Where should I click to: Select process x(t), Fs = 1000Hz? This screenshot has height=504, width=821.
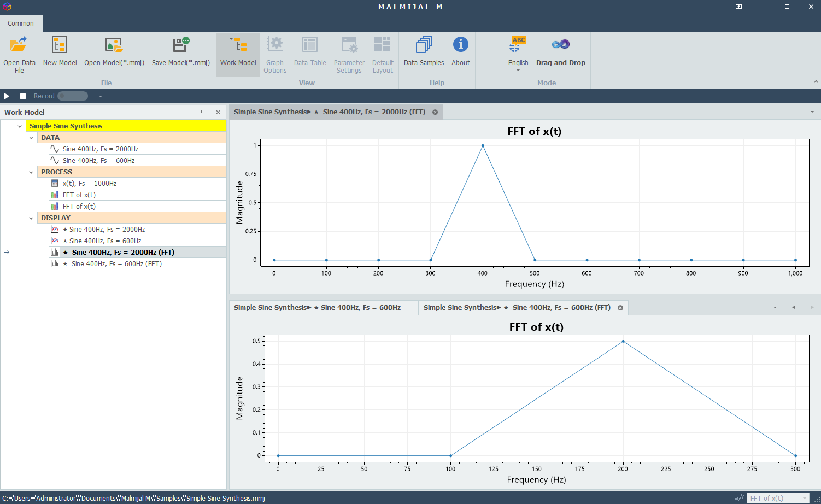[137, 183]
